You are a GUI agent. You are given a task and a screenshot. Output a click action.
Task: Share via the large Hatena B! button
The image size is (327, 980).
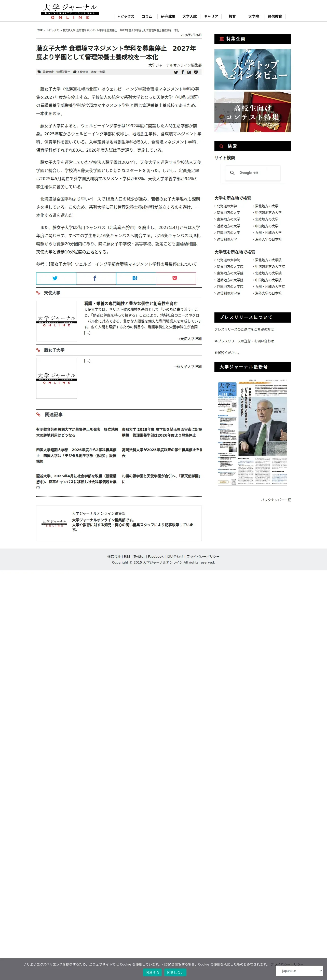[136, 278]
